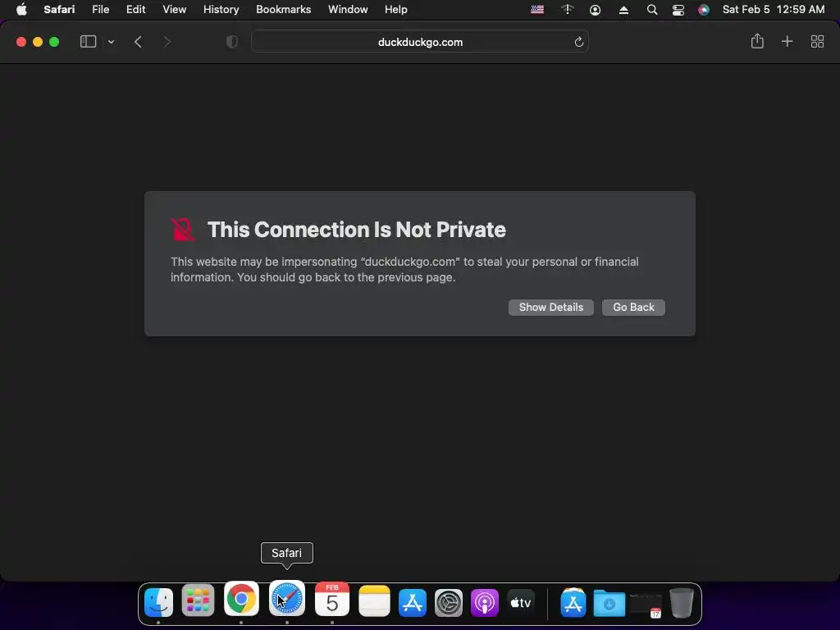Click the forward navigation arrow
Viewport: 840px width, 630px height.
click(167, 42)
